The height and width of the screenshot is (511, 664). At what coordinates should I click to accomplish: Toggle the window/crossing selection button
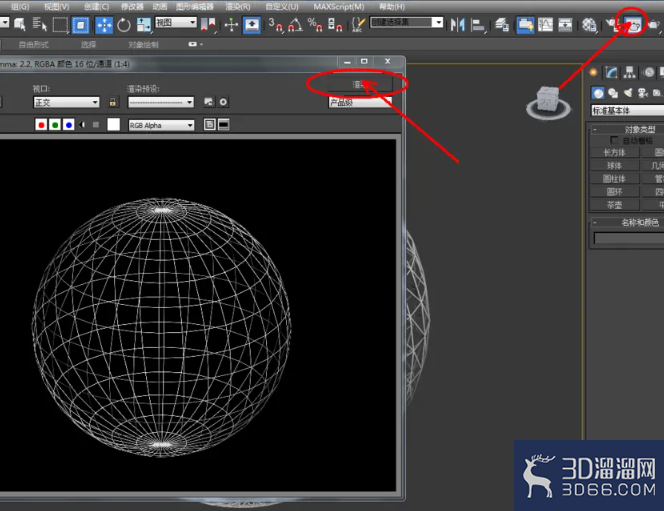(80, 25)
